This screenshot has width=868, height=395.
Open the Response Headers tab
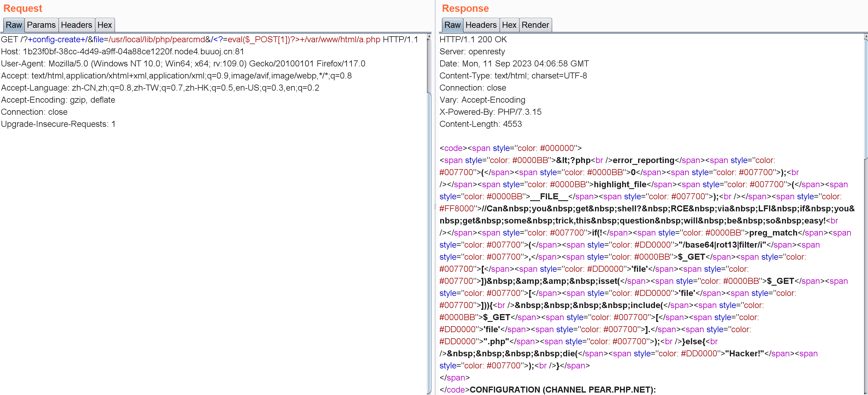(481, 25)
